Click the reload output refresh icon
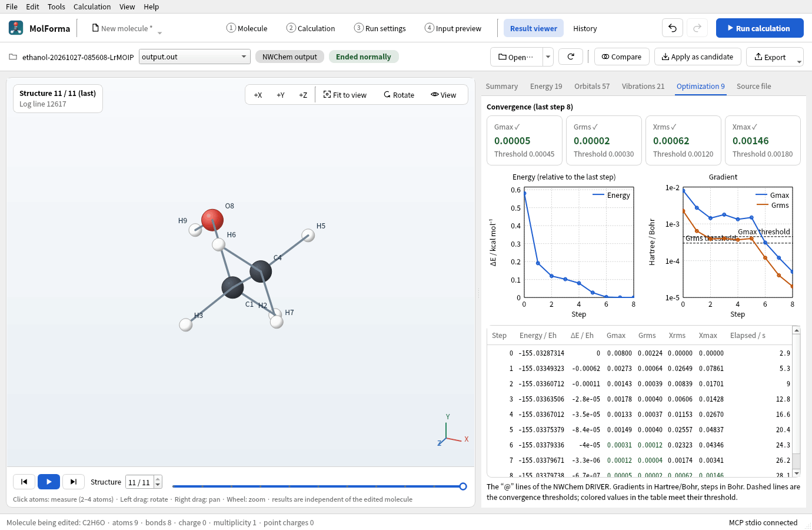Image resolution: width=812 pixels, height=530 pixels. tap(571, 57)
